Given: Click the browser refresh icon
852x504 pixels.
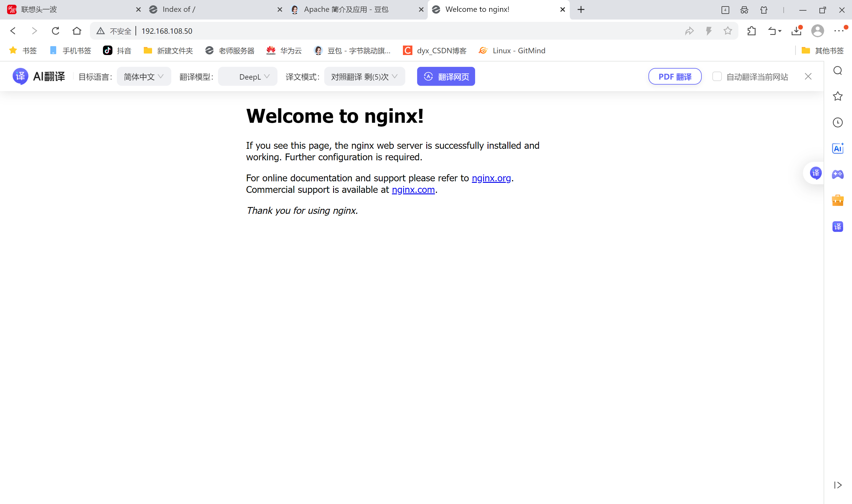Looking at the screenshot, I should pos(55,31).
